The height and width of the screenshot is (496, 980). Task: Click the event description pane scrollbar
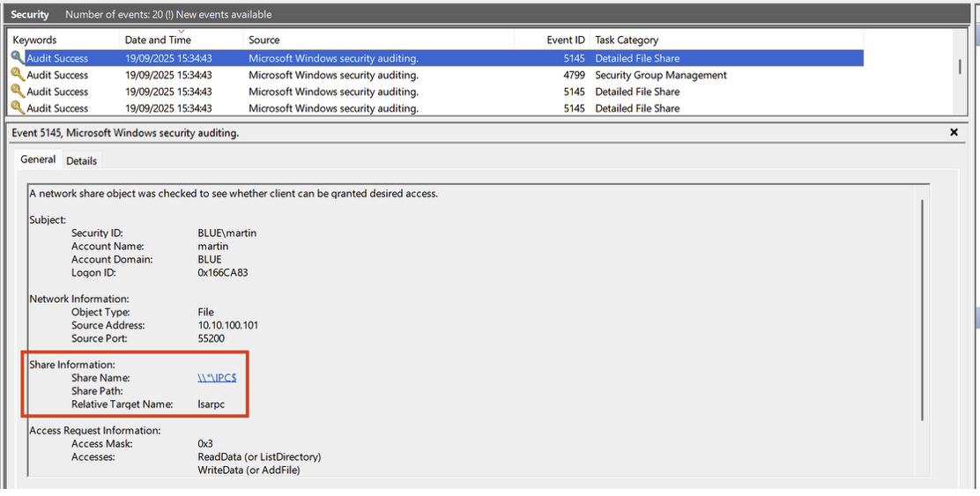click(x=922, y=308)
